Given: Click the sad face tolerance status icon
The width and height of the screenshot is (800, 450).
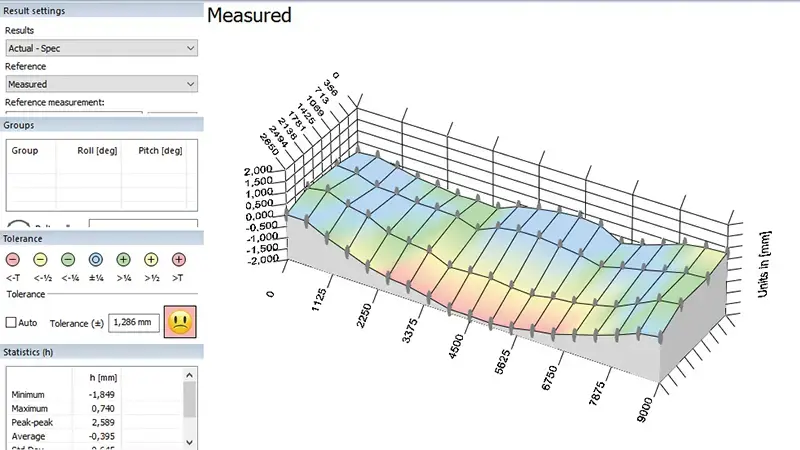Looking at the screenshot, I should [181, 323].
